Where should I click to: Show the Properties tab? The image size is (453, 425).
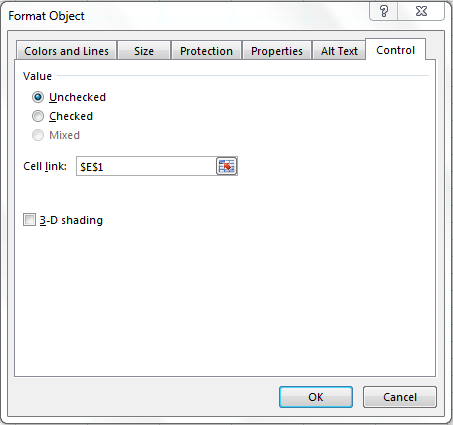point(277,51)
